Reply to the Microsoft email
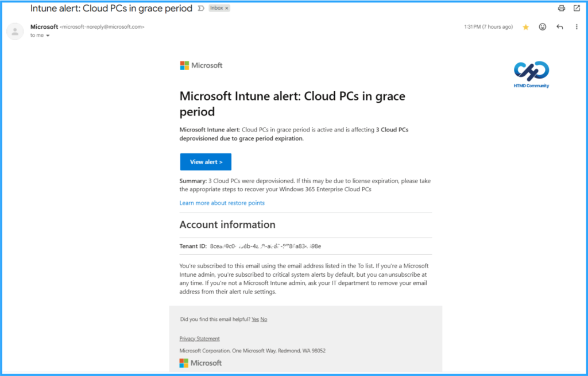Screen dimensions: 588x376 point(559,26)
